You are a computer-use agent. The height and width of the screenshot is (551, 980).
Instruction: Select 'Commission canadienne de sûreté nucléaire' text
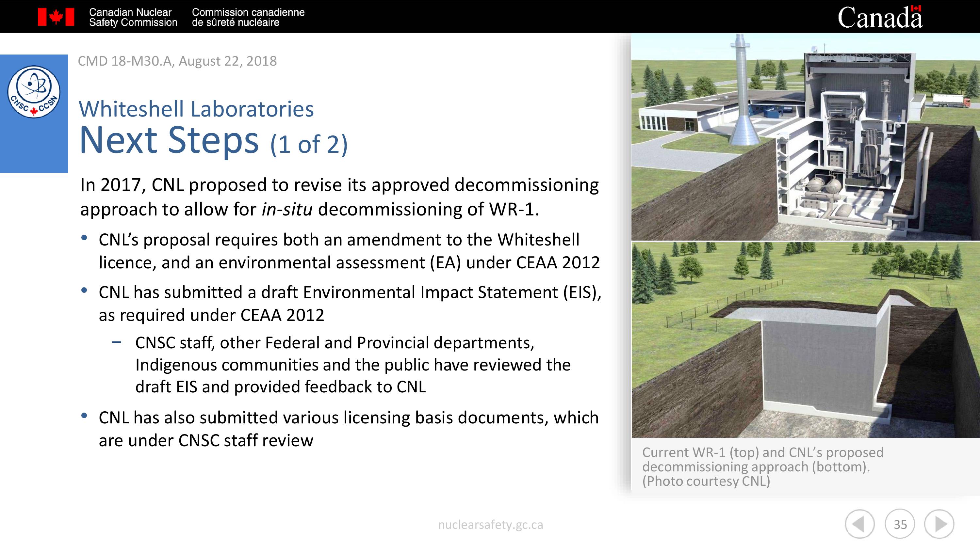point(248,17)
